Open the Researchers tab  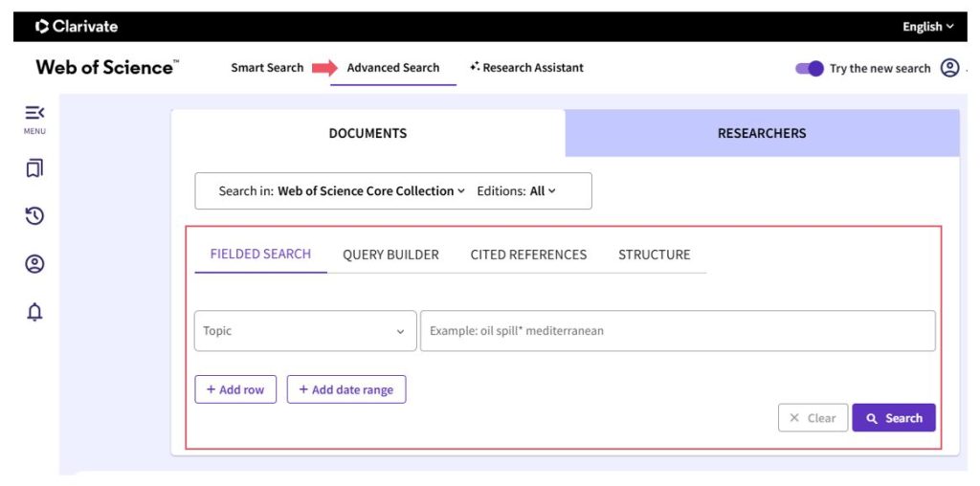pos(762,133)
